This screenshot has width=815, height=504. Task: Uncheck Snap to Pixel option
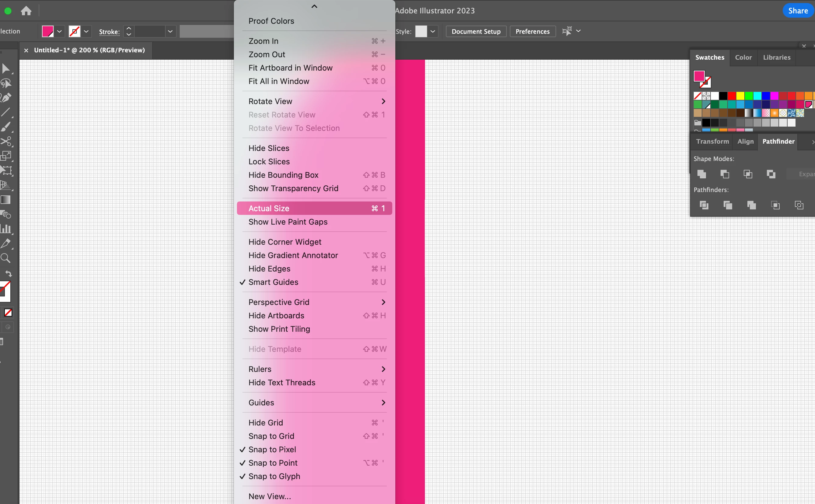tap(272, 449)
